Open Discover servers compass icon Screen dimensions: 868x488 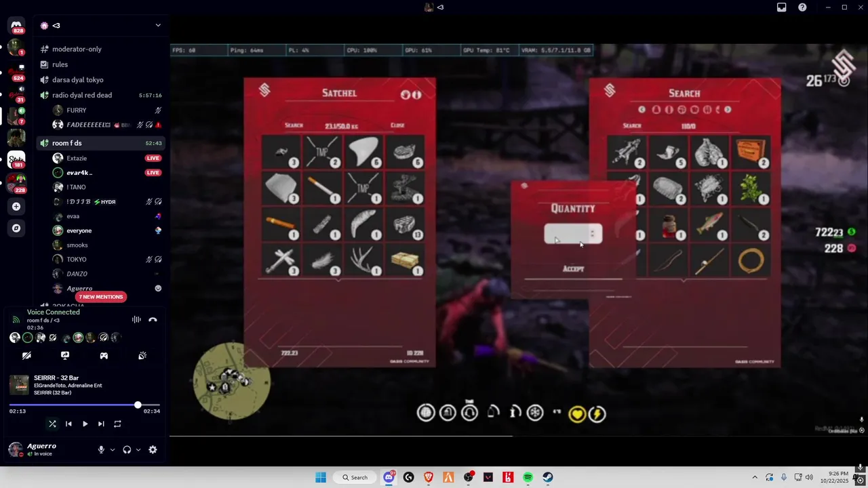click(16, 228)
